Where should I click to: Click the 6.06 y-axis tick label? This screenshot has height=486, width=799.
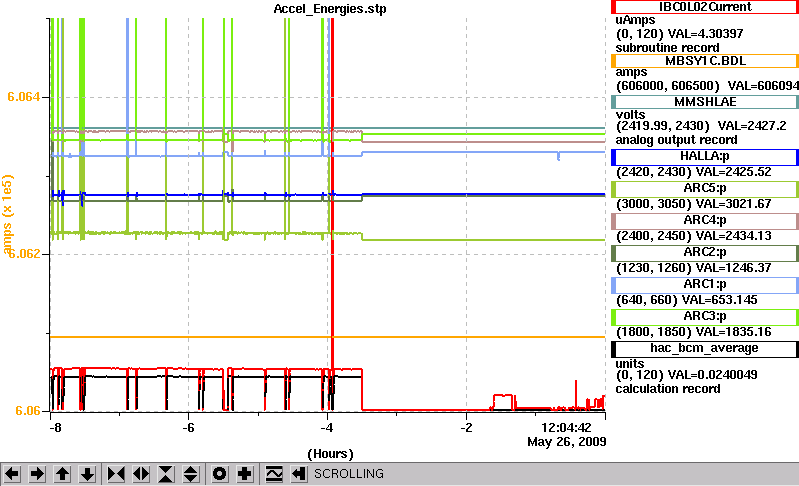pos(28,411)
